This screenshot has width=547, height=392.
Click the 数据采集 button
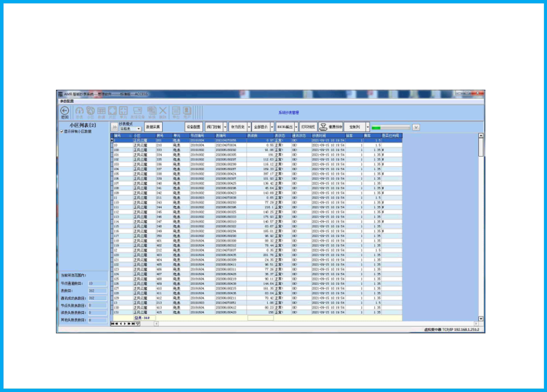[153, 127]
